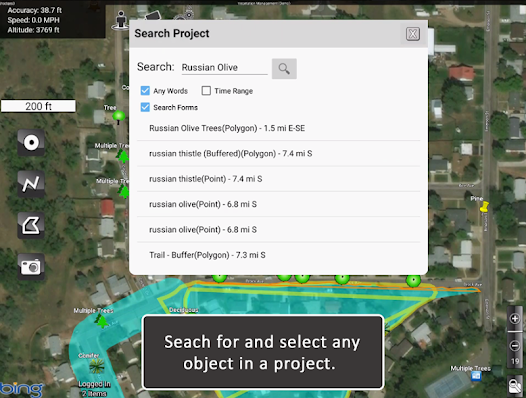Enable the Time Range checkbox
Screen dimensions: 526x398
(206, 91)
